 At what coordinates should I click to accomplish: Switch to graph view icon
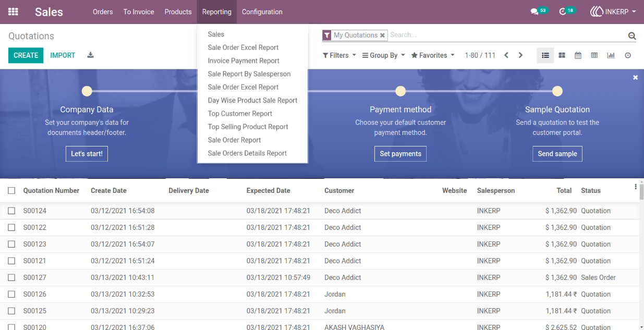click(x=611, y=55)
